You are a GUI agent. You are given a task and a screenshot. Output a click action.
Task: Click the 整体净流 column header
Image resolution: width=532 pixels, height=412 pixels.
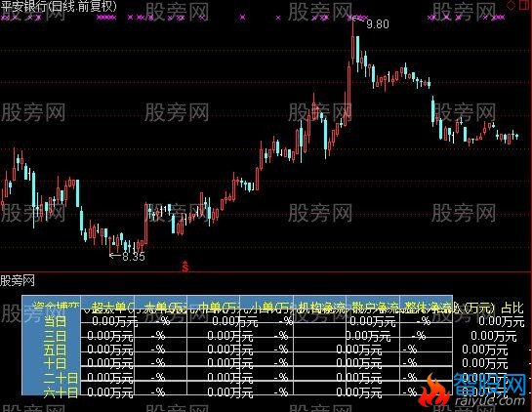coord(428,308)
